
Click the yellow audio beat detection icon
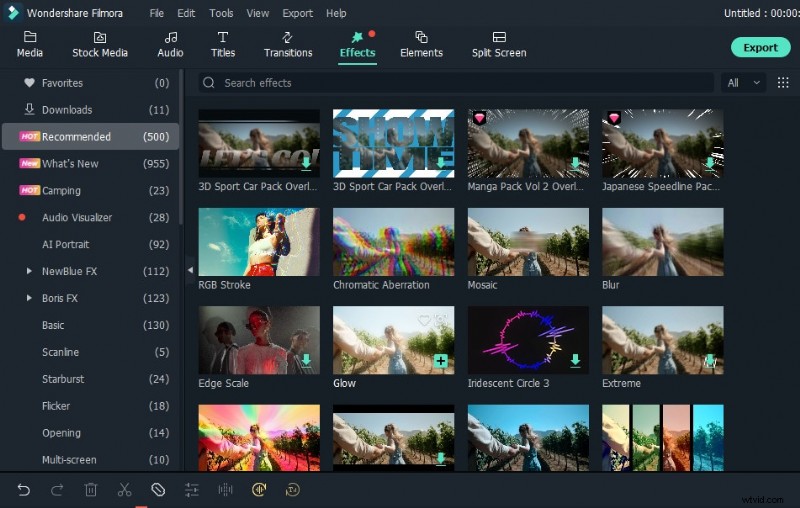(259, 490)
